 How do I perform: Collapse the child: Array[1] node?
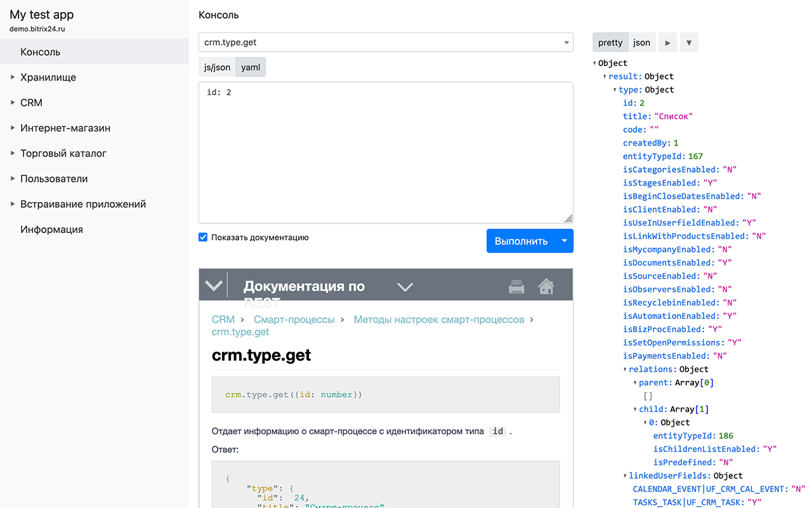[635, 409]
